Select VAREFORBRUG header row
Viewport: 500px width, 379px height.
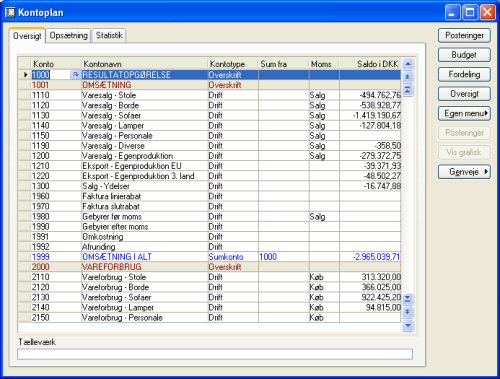click(x=210, y=267)
